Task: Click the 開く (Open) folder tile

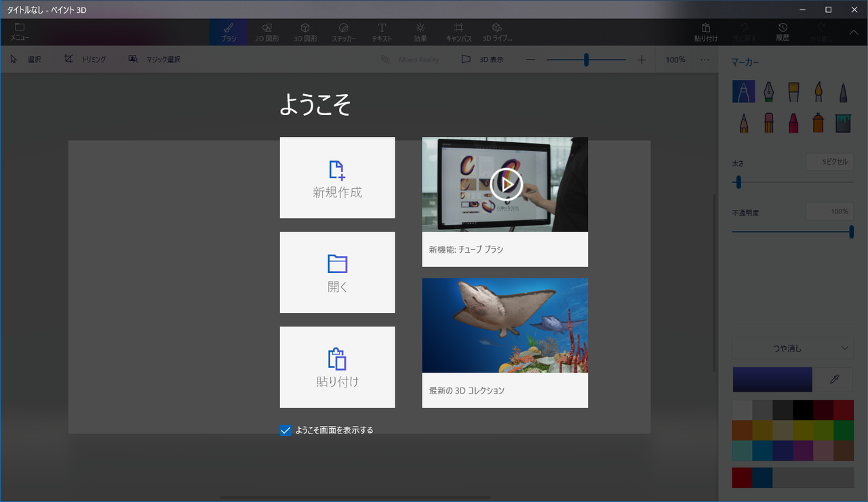Action: pos(337,272)
